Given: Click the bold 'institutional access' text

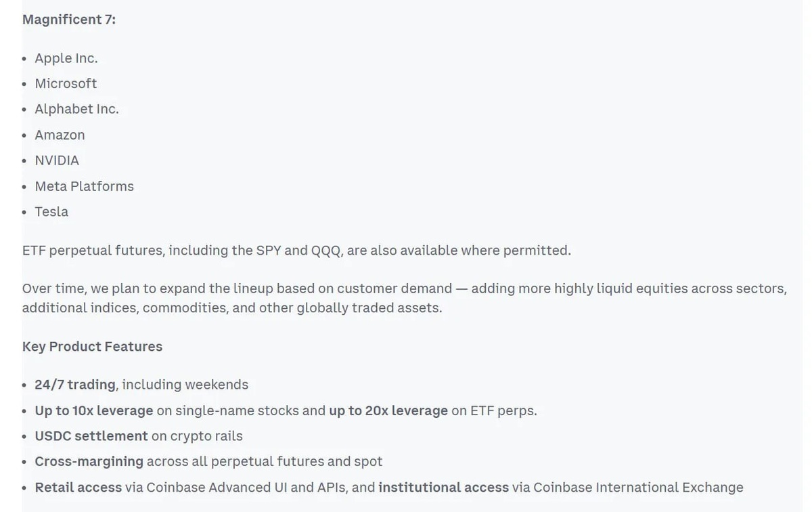Looking at the screenshot, I should click(x=443, y=488).
